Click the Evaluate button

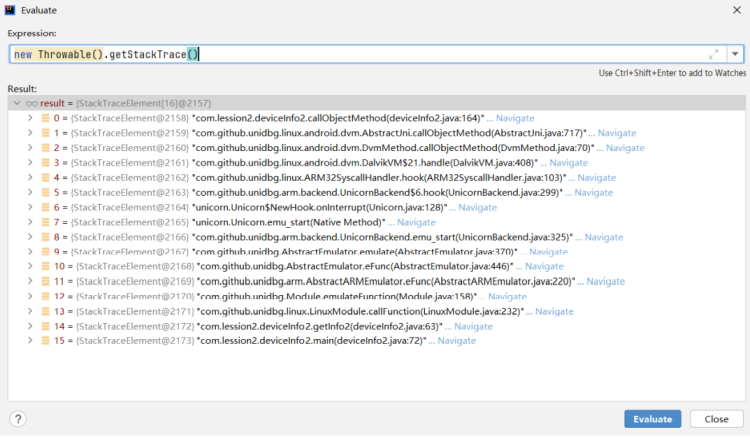(x=652, y=419)
